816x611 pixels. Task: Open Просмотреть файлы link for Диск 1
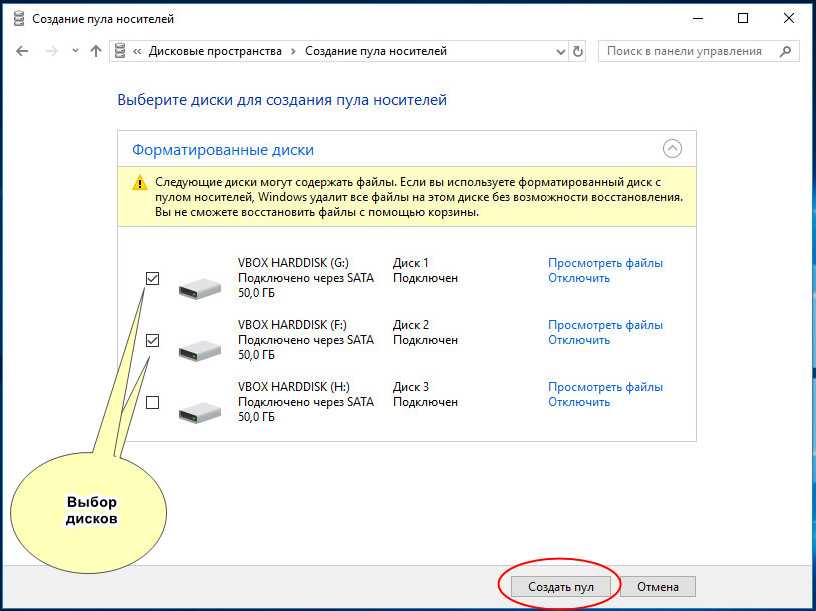[x=605, y=263]
